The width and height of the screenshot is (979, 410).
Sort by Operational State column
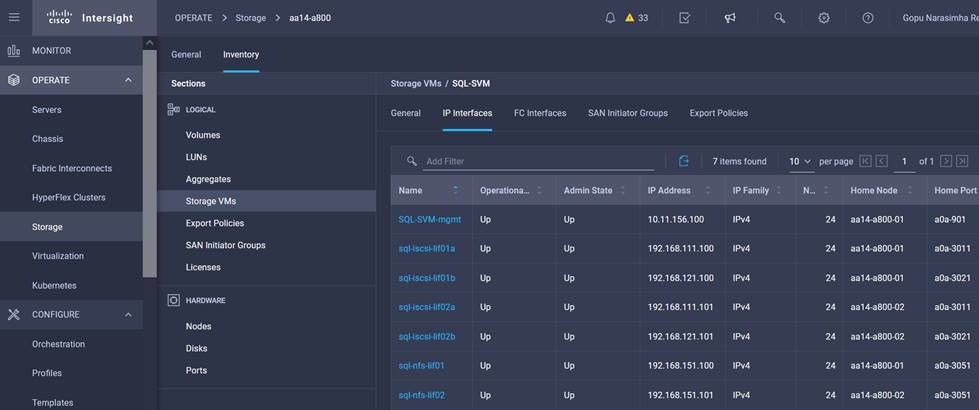[539, 190]
